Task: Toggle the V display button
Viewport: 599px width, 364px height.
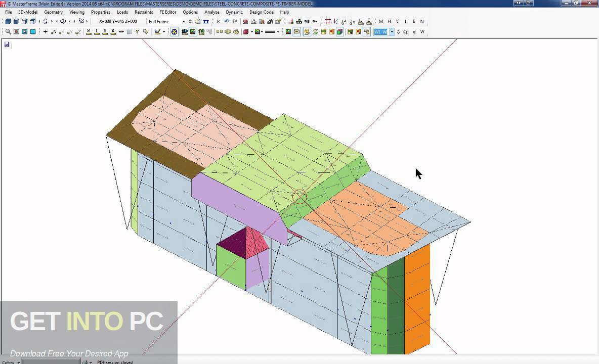Action: click(x=397, y=21)
